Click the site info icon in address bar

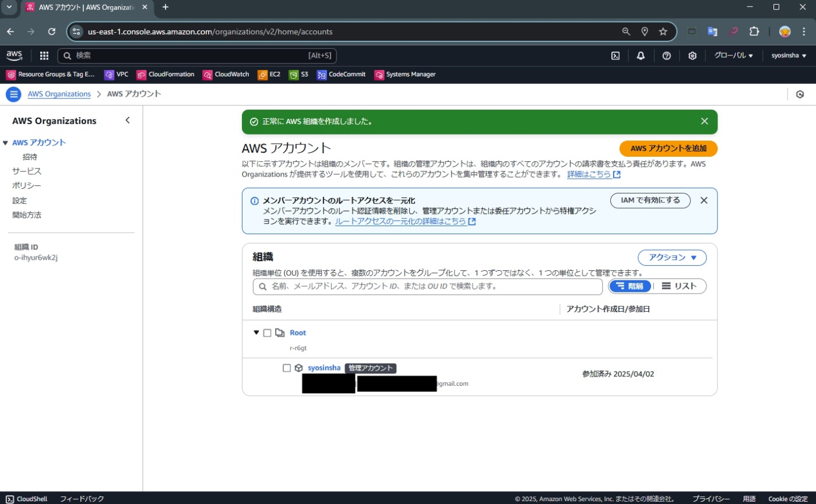click(76, 31)
